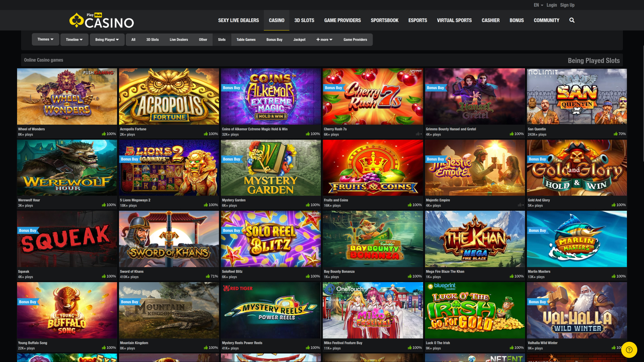Open the Mystery Garden game thumbnail
This screenshot has height=362, width=644.
[x=270, y=168]
